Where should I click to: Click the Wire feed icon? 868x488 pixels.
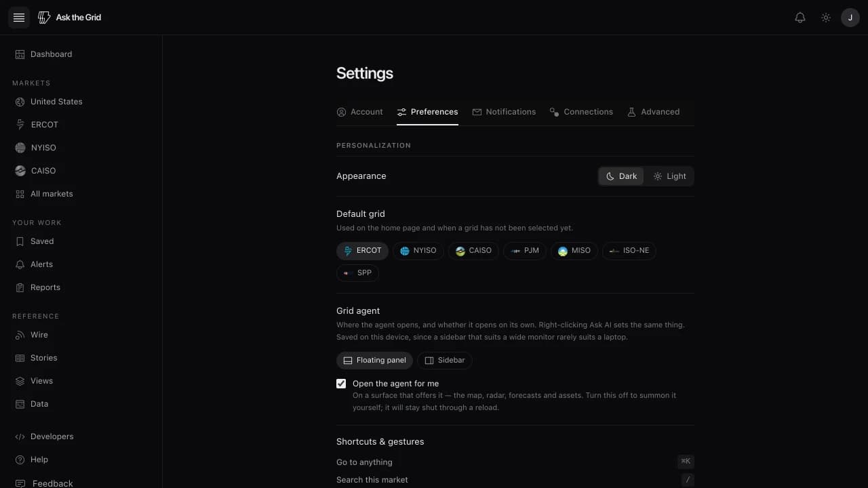pyautogui.click(x=20, y=335)
